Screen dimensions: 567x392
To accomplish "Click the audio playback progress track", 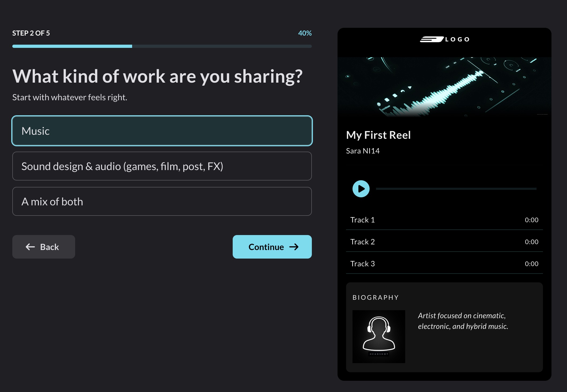I will tap(456, 189).
